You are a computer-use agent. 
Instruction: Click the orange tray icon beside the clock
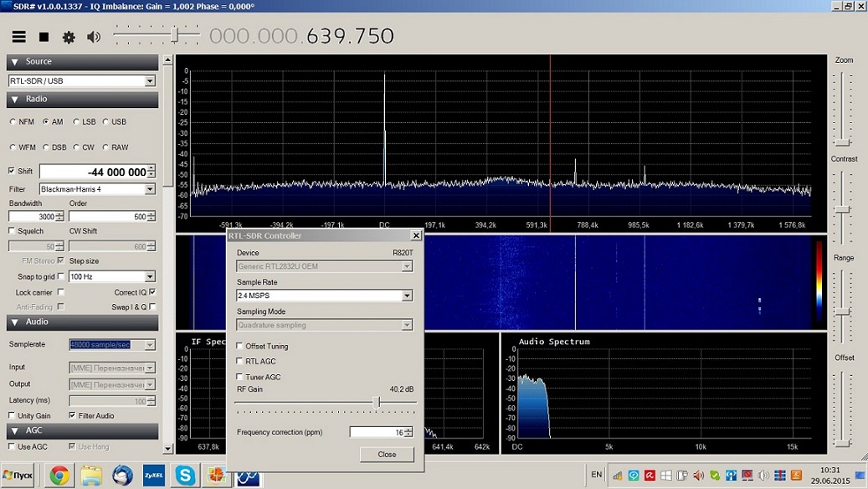(796, 475)
